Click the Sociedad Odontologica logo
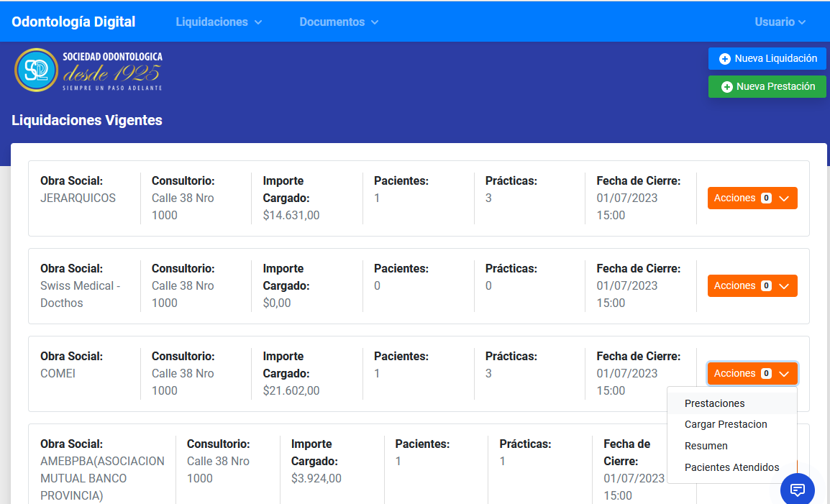Screen dimensions: 830x504 click(88, 70)
